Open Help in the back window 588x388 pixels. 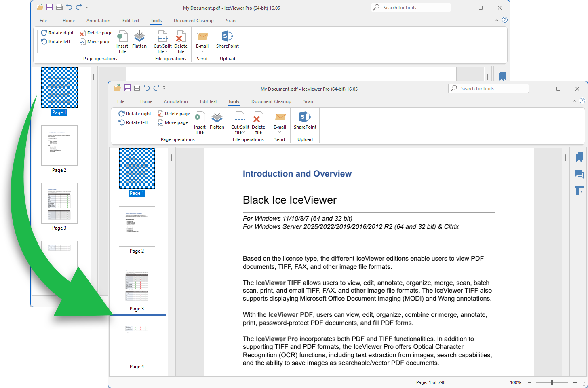point(505,20)
